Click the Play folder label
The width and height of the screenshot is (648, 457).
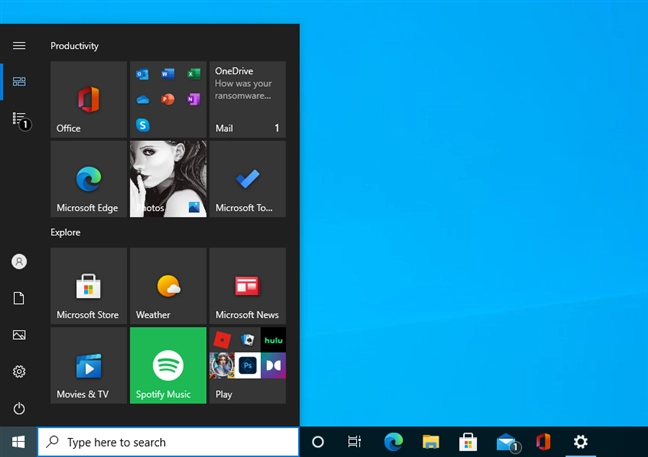(x=224, y=394)
